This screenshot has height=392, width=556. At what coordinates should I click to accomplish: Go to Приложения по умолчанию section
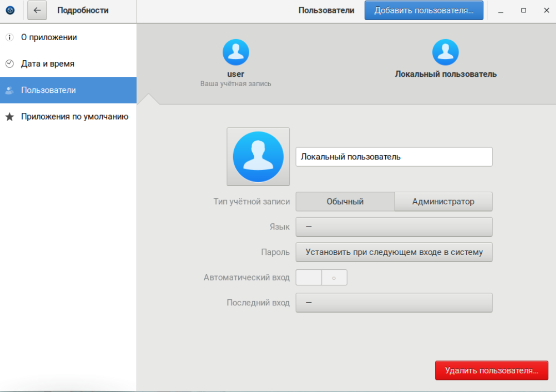[74, 117]
